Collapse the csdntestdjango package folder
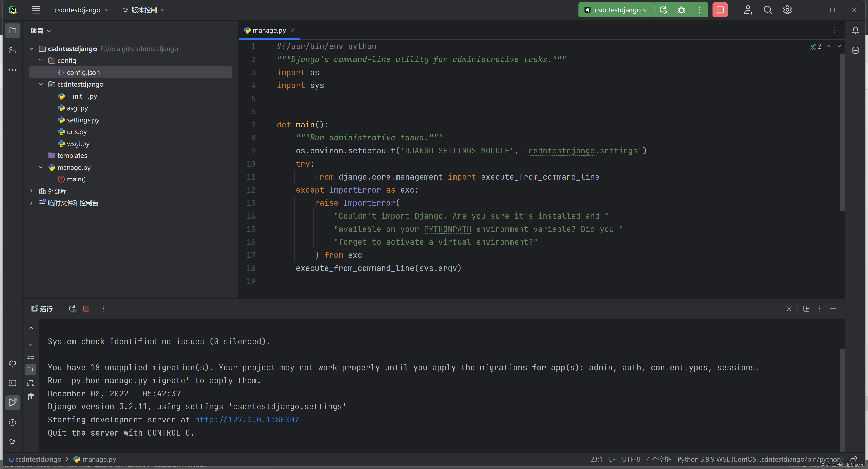This screenshot has height=469, width=868. [41, 84]
